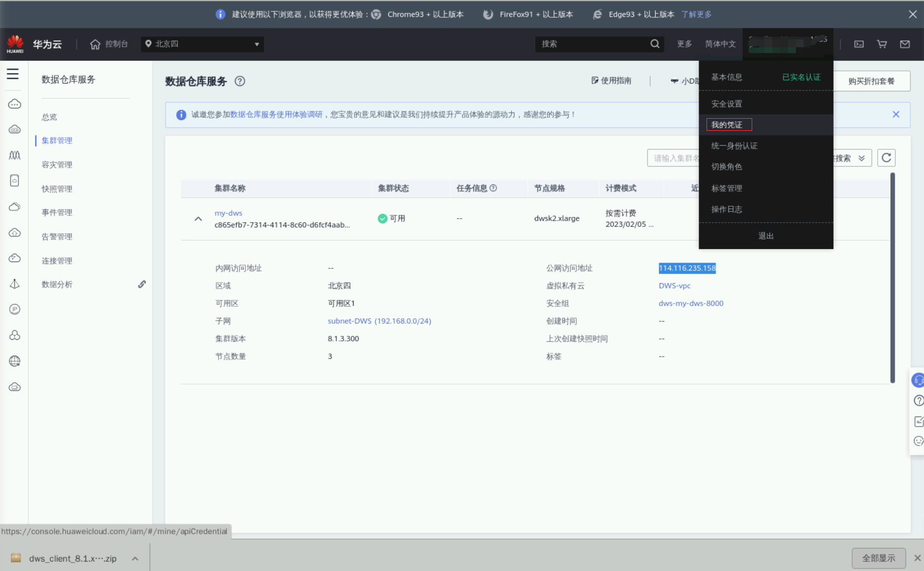Go to 控制台 console home
The image size is (924, 571).
pyautogui.click(x=109, y=44)
